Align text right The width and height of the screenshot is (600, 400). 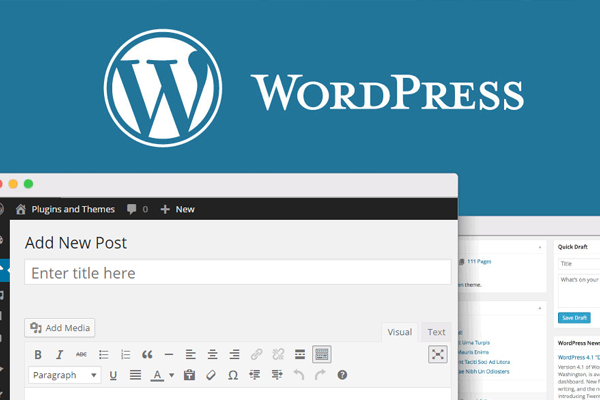coord(234,354)
